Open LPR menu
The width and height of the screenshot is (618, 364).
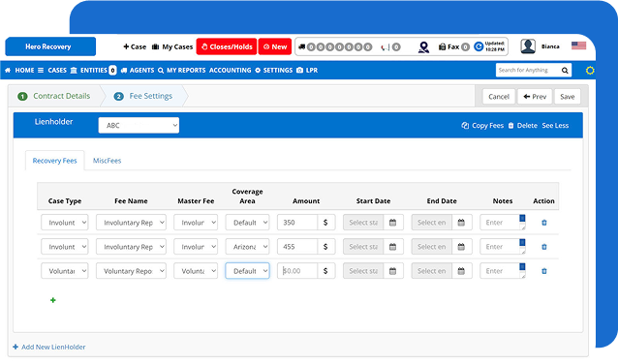pos(307,70)
